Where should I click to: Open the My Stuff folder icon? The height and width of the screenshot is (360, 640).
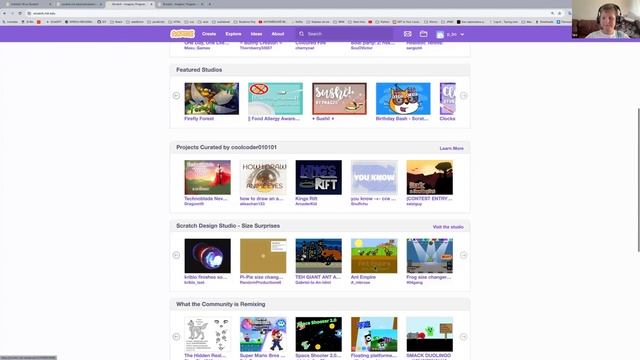(424, 34)
